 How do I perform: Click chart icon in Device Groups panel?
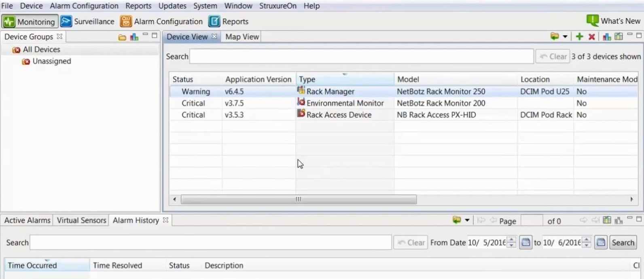[x=134, y=37]
